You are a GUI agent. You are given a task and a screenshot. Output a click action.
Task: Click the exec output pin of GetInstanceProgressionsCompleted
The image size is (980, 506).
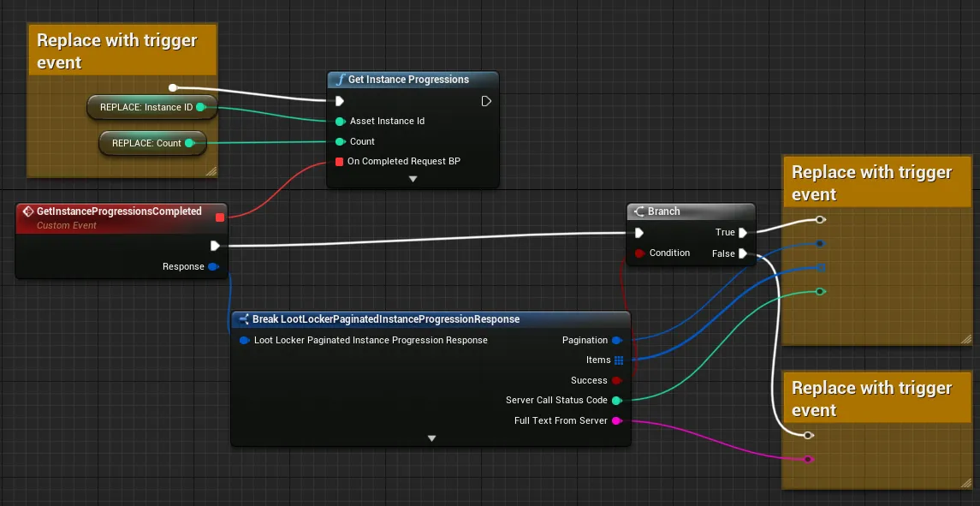click(x=215, y=246)
